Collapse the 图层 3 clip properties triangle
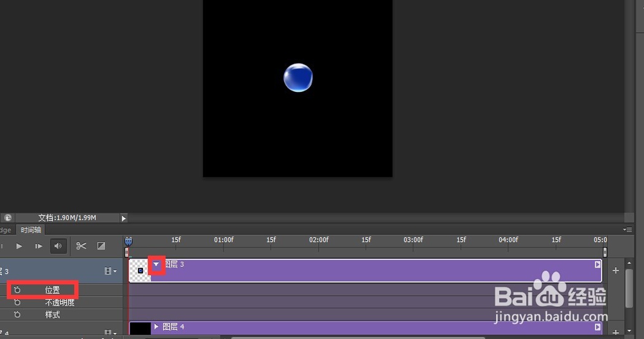This screenshot has height=339, width=644. click(156, 264)
